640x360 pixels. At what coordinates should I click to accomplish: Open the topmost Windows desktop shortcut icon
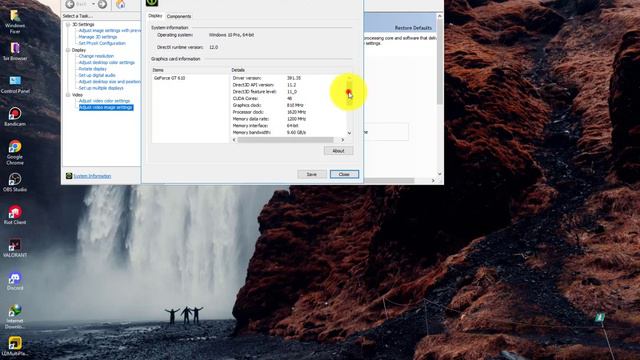(15, 22)
